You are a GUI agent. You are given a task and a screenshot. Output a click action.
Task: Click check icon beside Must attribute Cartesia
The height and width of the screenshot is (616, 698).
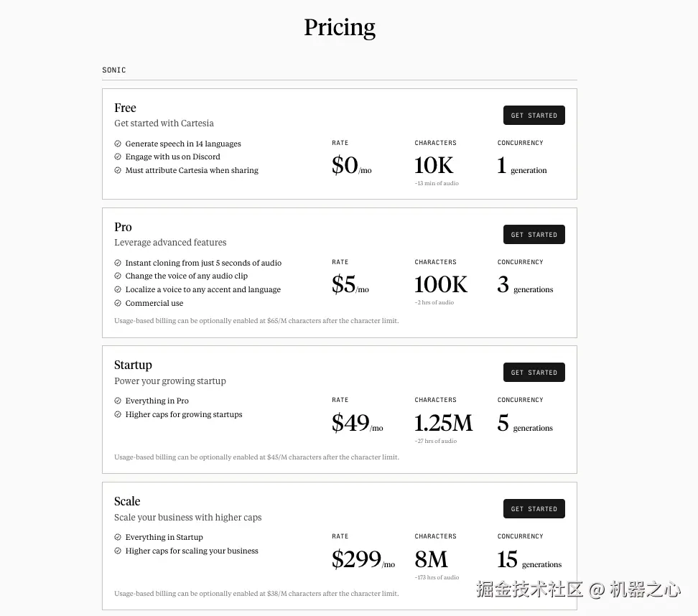[x=118, y=170]
